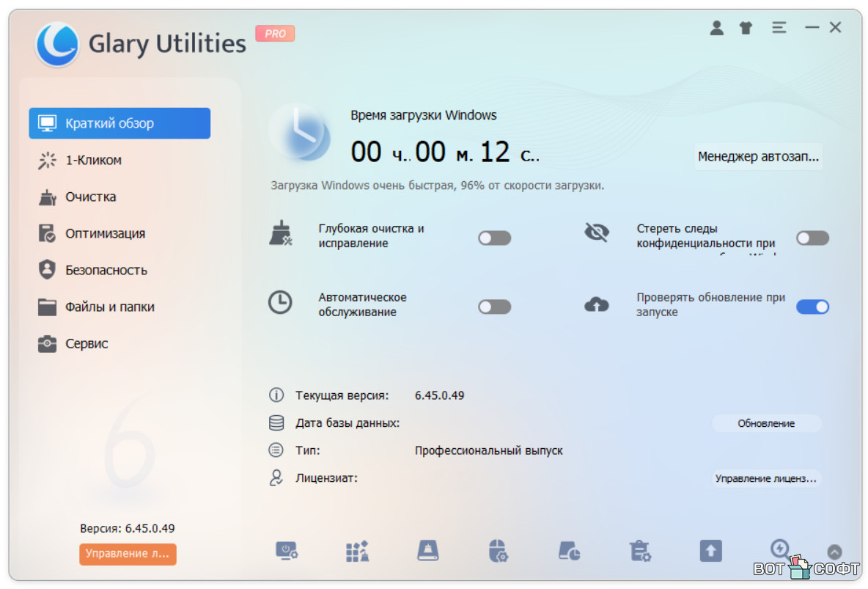Click the PRO badge
Viewport: 868px width, 589px height.
275,34
